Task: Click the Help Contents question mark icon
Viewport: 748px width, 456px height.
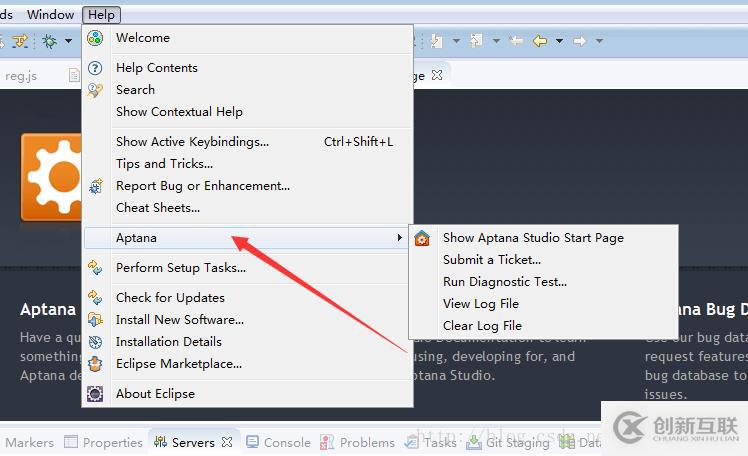Action: (x=95, y=68)
